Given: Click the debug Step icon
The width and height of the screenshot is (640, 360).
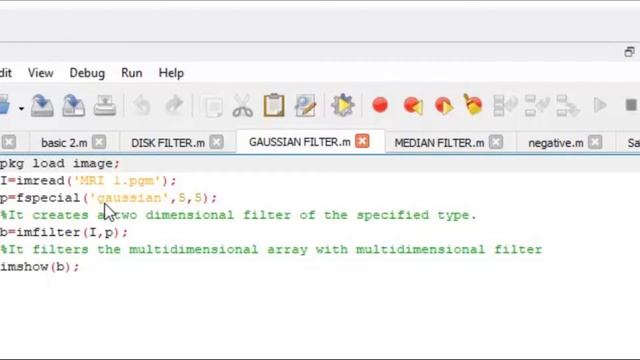Looking at the screenshot, I should (505, 105).
